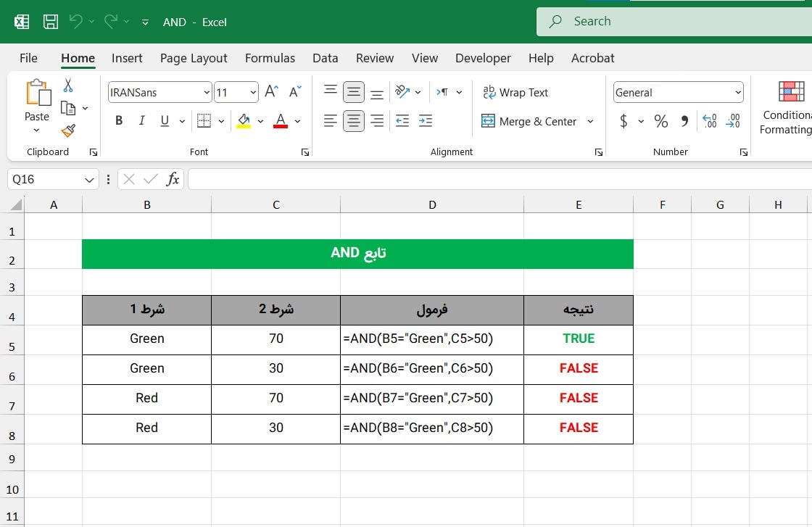
Task: Select the Format Painter brush
Action: (x=68, y=130)
